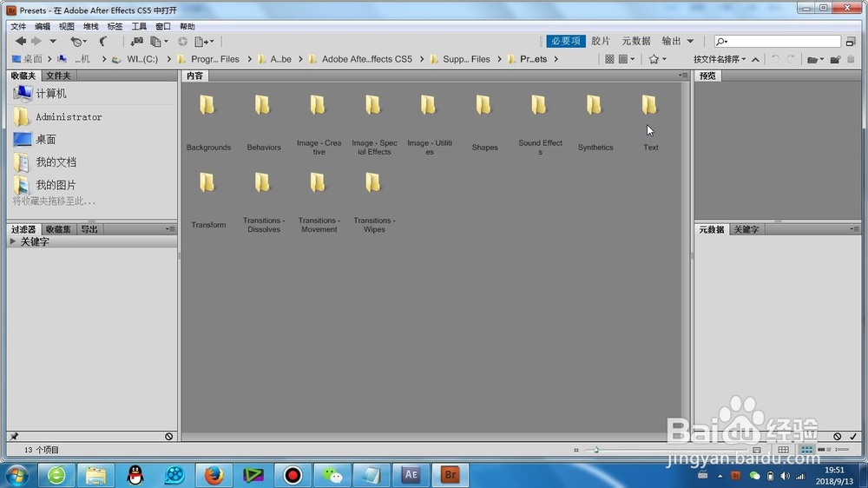868x488 pixels.
Task: Switch to the 输出 workspace
Action: [x=671, y=41]
